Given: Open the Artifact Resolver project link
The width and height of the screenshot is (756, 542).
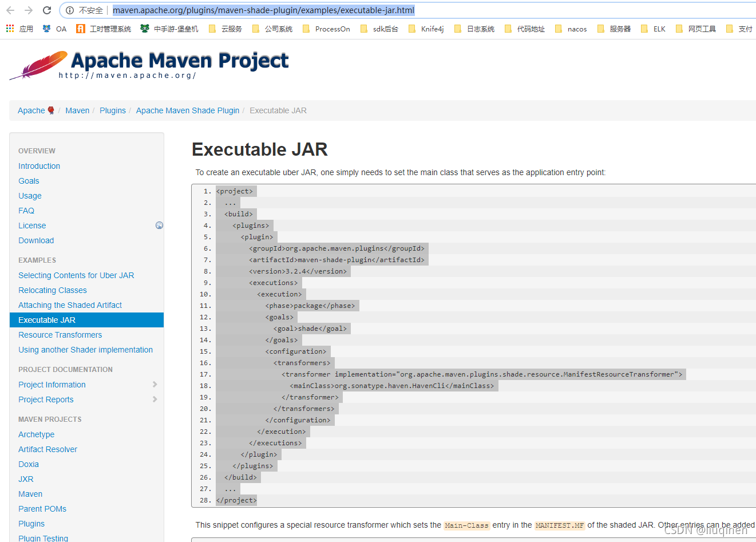Looking at the screenshot, I should coord(48,449).
